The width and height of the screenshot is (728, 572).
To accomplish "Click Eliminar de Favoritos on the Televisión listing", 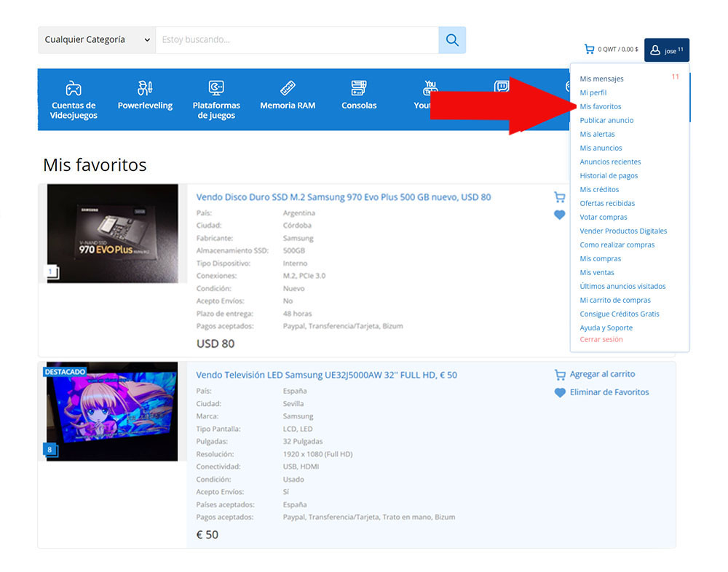I will pos(601,392).
